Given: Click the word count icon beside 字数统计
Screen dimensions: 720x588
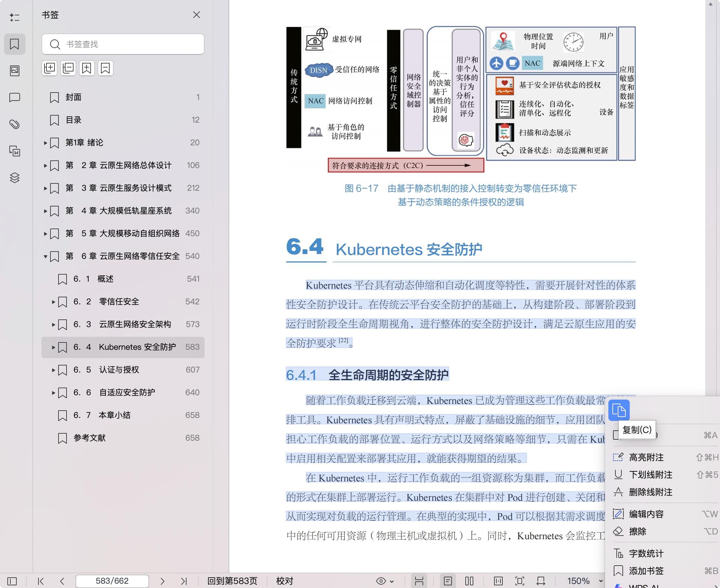Looking at the screenshot, I should pos(618,553).
